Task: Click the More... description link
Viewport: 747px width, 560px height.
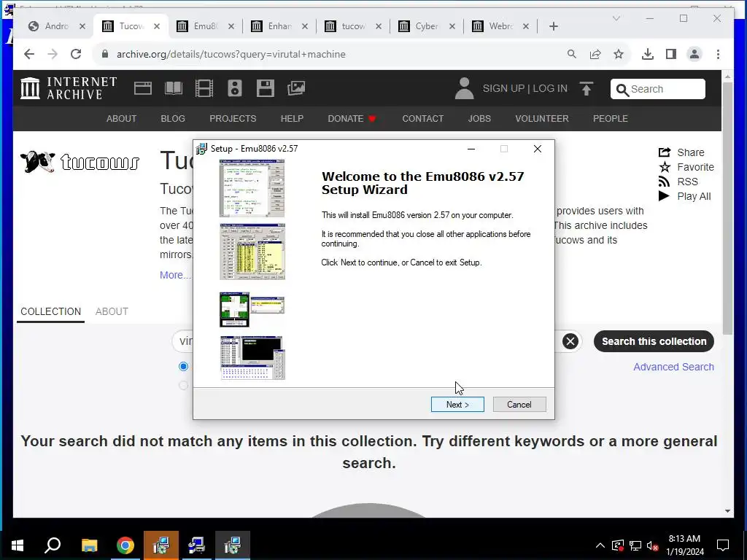Action: pyautogui.click(x=175, y=275)
